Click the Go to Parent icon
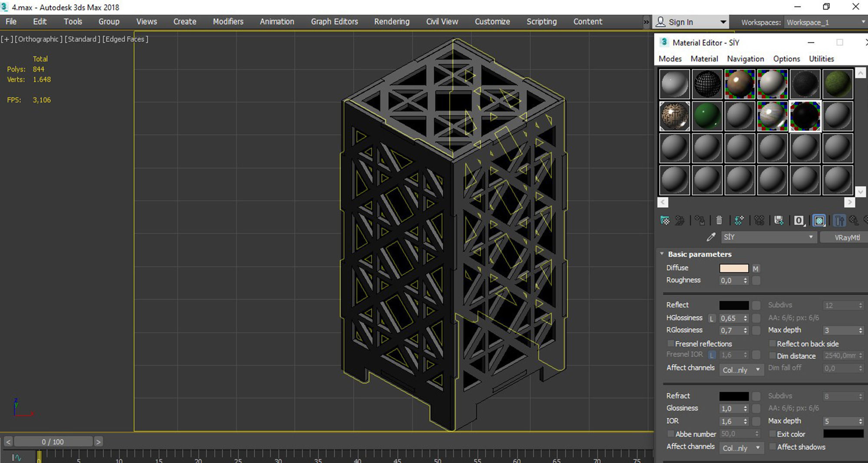 point(854,221)
